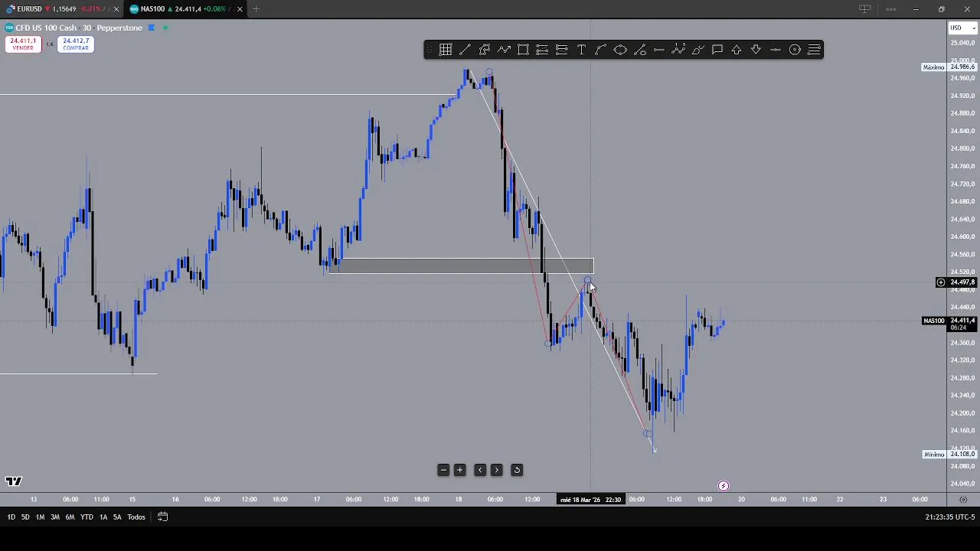Set chart range to 6M
Screen dimensions: 980x551
click(70, 517)
